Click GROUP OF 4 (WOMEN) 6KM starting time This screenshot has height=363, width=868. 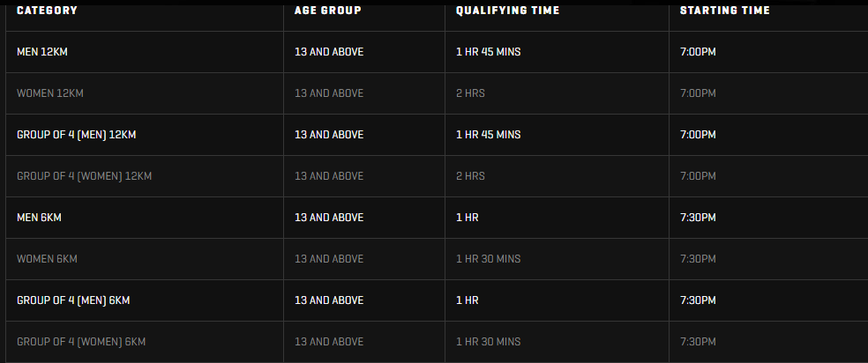click(698, 342)
